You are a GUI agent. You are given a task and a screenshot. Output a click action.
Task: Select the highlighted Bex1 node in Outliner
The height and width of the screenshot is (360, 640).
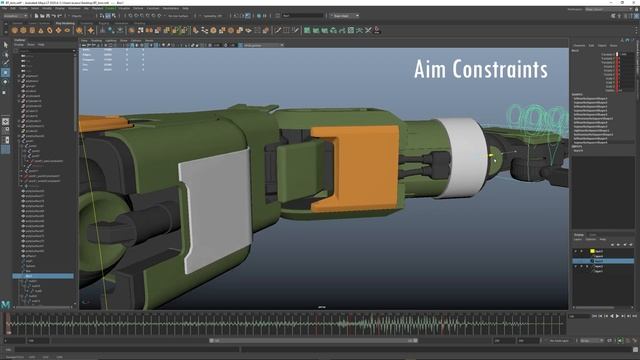point(43,276)
